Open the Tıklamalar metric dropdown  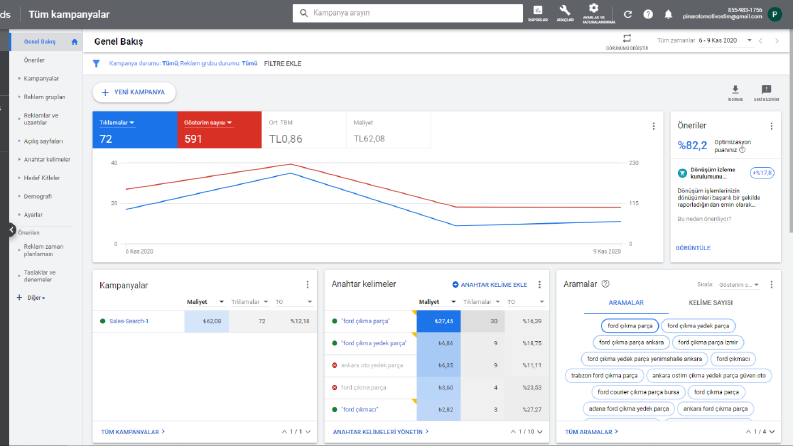click(117, 123)
